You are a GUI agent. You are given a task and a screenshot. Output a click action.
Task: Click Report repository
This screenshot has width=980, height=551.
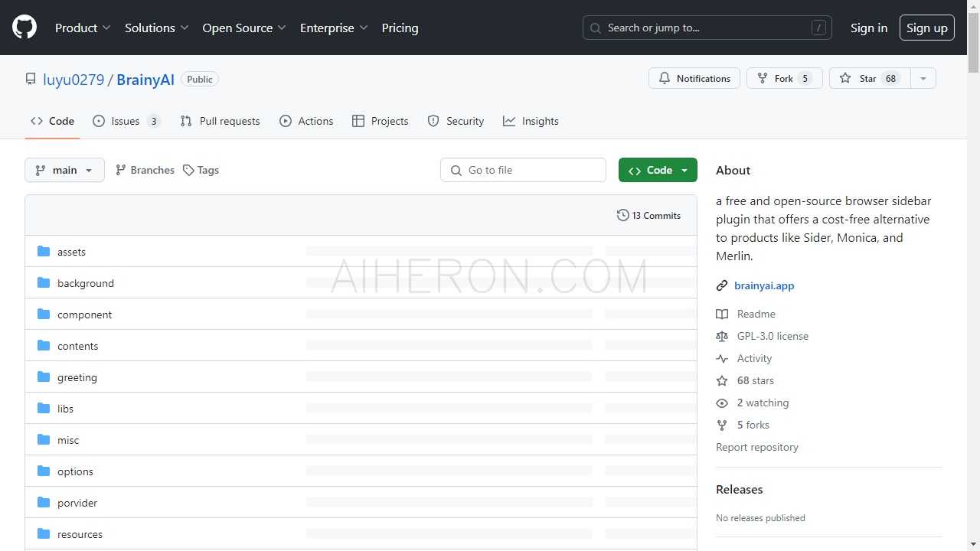(x=757, y=447)
